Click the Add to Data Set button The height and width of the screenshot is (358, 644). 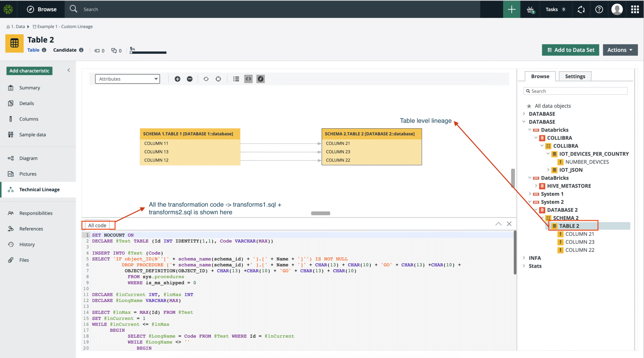click(x=570, y=50)
